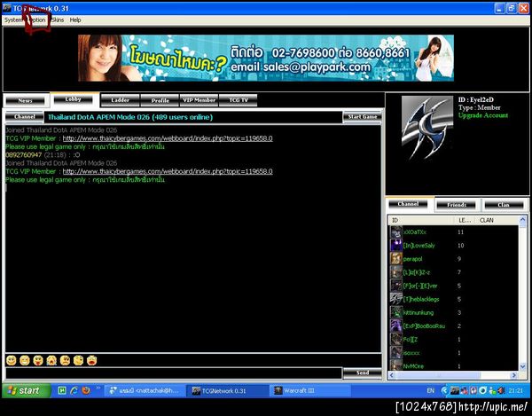The image size is (532, 416).
Task: Click avatar icon beside kittinunkung
Action: pyautogui.click(x=396, y=312)
